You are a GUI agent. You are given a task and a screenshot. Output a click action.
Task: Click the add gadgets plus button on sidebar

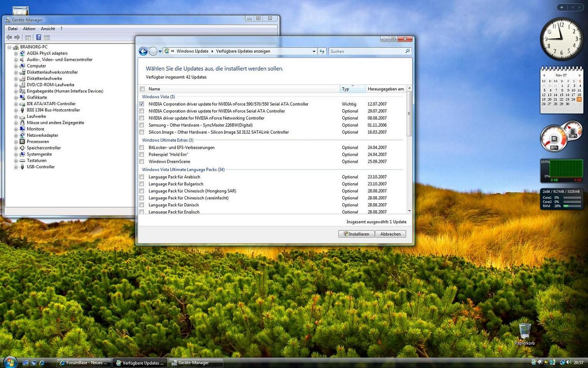click(562, 7)
